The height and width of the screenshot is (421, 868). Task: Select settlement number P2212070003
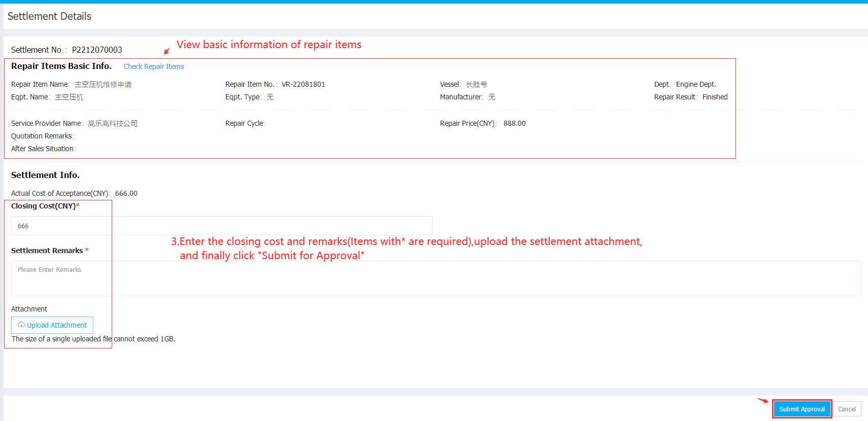coord(97,50)
